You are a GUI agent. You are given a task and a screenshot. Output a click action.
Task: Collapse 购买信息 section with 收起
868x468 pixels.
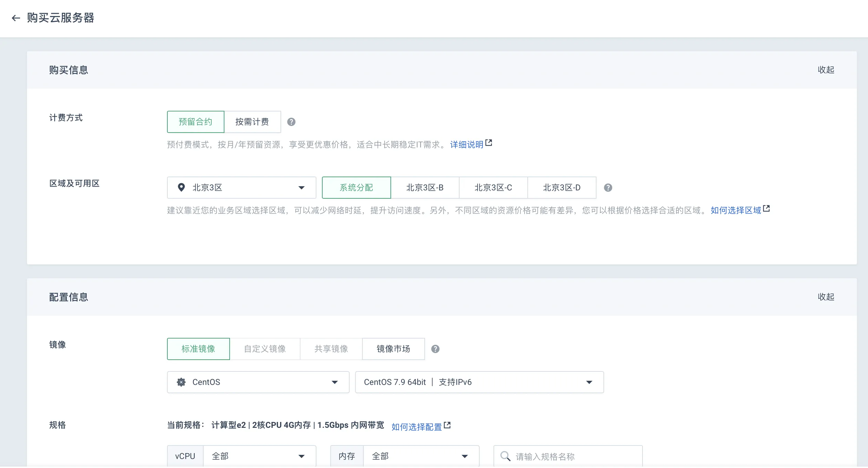pyautogui.click(x=826, y=70)
